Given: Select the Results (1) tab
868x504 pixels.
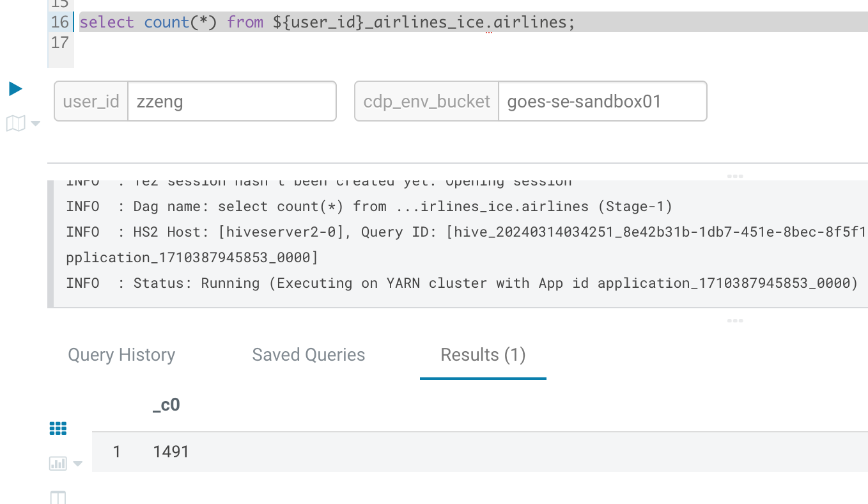Looking at the screenshot, I should [x=483, y=355].
